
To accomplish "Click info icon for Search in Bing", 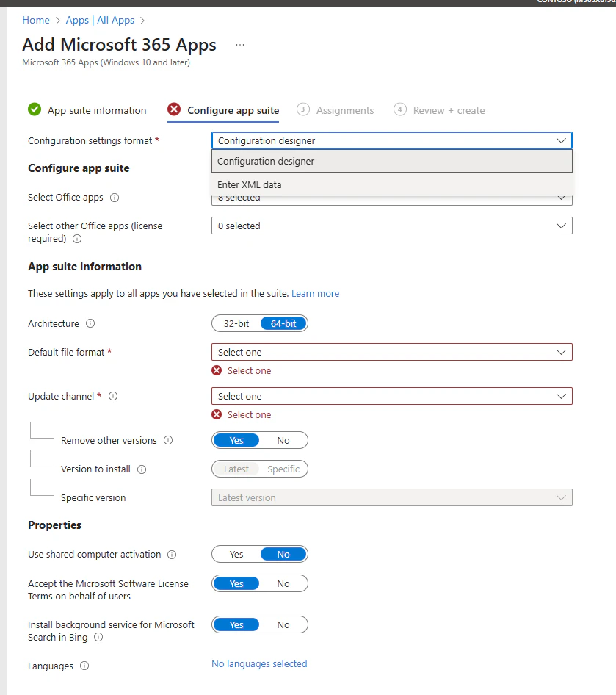I will click(x=99, y=638).
